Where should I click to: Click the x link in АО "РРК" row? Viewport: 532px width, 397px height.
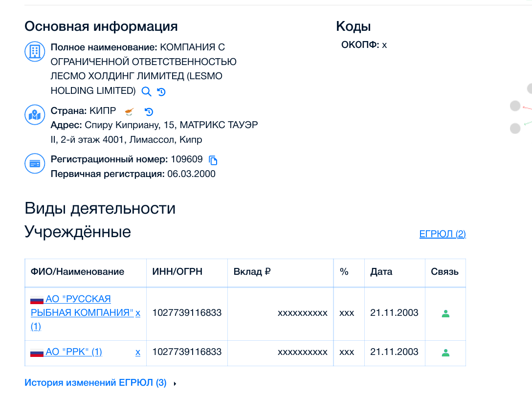coord(138,352)
